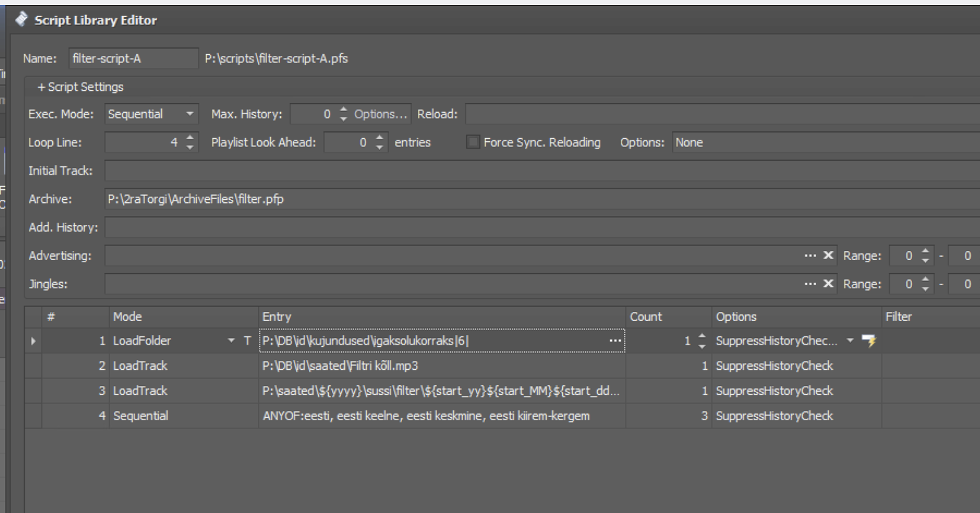Browse for Advertising using ellipsis icon

click(x=809, y=255)
